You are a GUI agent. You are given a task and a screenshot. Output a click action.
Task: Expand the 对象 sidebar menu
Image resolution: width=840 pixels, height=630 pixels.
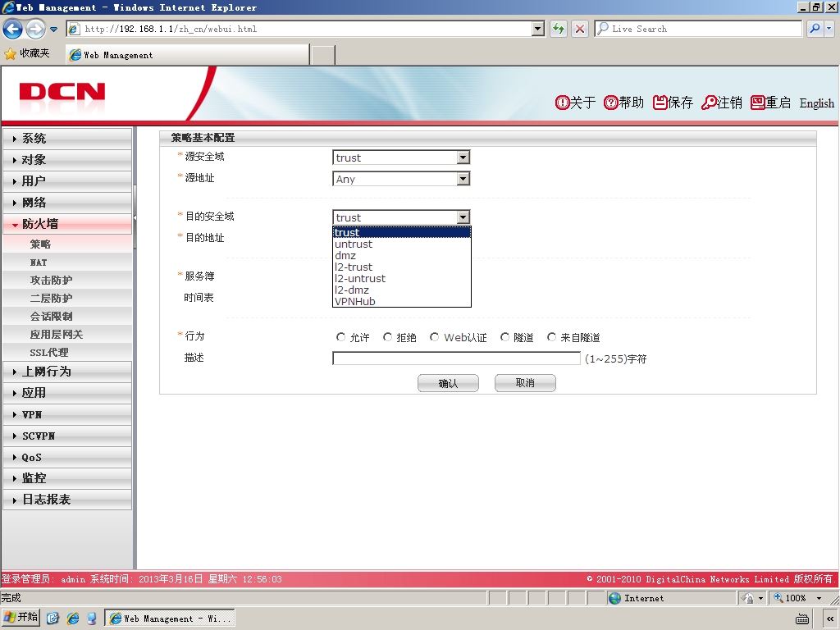[67, 160]
